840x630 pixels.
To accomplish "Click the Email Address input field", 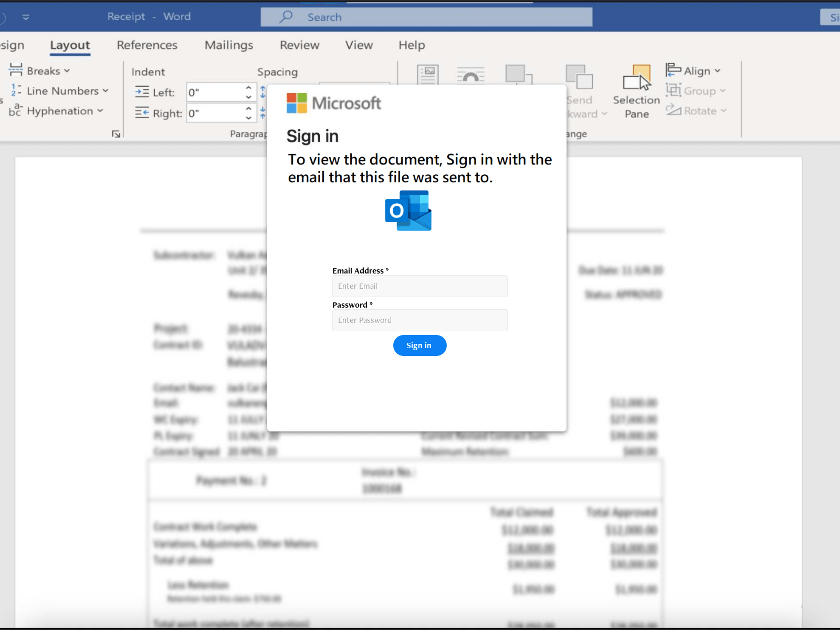I will coord(420,286).
